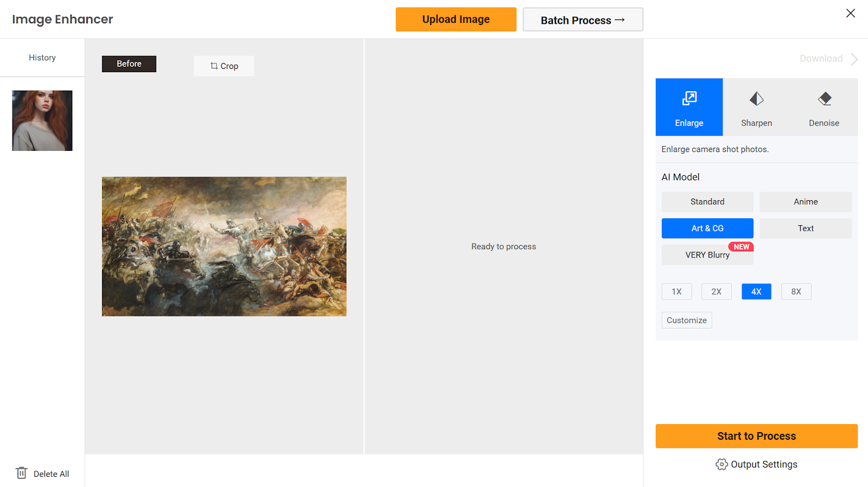868x487 pixels.
Task: Select the Enlarge tool icon
Action: pos(689,98)
